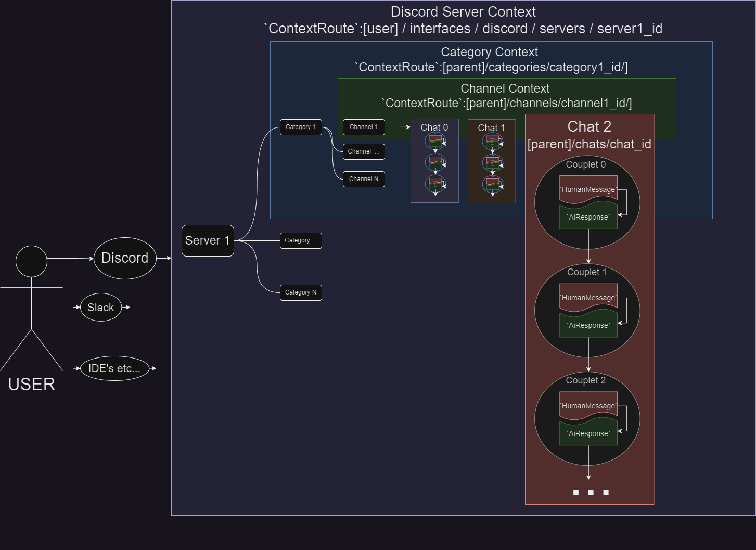Click the Couplet 2 label
Image resolution: width=756 pixels, height=550 pixels.
pos(586,380)
